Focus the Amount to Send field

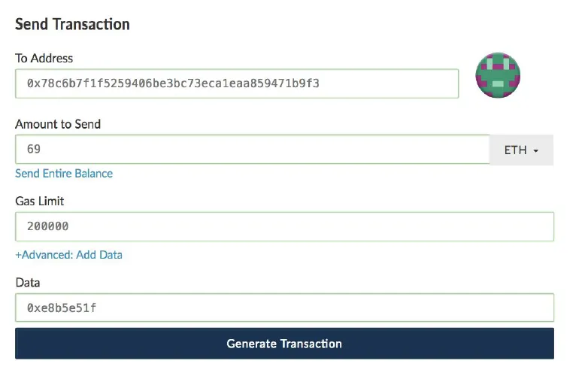[x=253, y=149]
